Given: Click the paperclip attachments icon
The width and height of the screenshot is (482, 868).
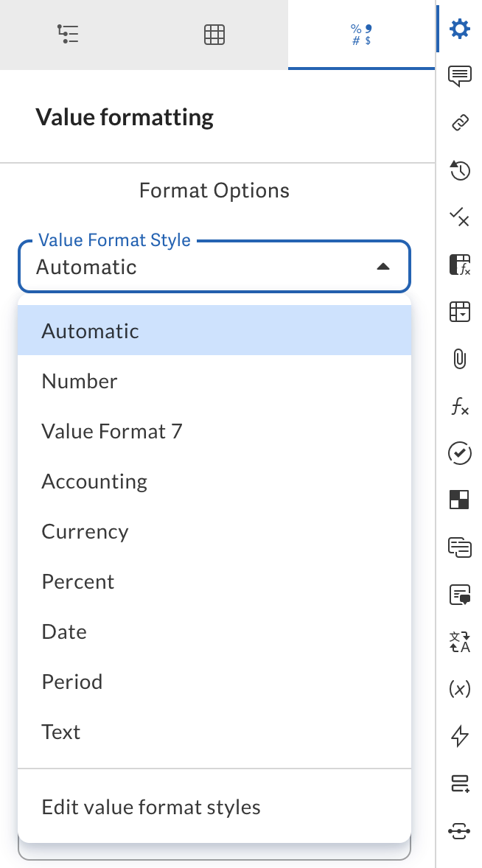Looking at the screenshot, I should pos(459,359).
